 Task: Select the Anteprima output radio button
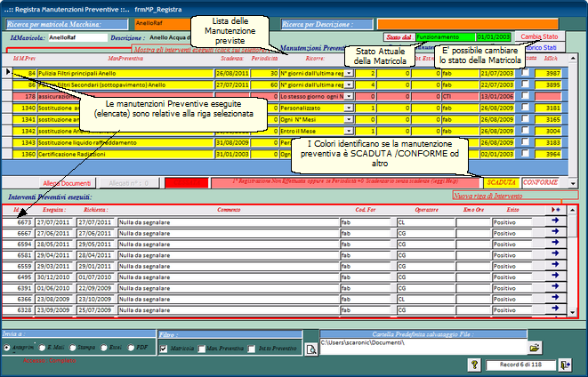6,348
